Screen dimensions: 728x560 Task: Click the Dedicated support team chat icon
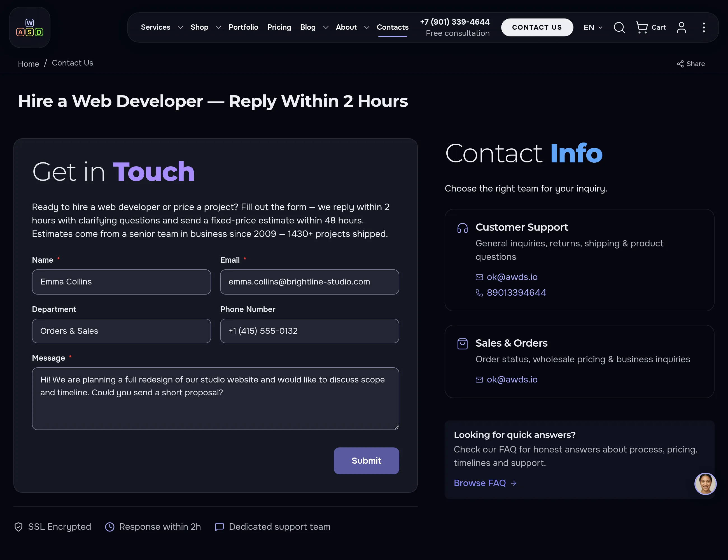pos(219,527)
